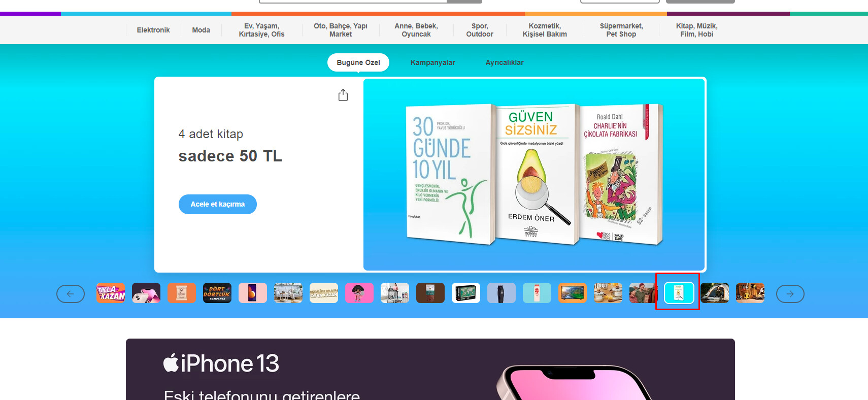Select the Tıkla Kazan campaign thumbnail
Image resolution: width=868 pixels, height=400 pixels.
[111, 293]
